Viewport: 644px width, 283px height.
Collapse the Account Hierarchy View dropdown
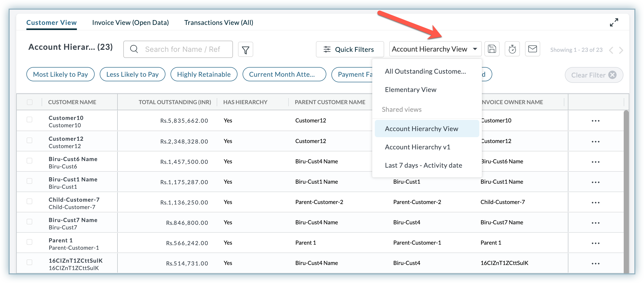pos(435,49)
